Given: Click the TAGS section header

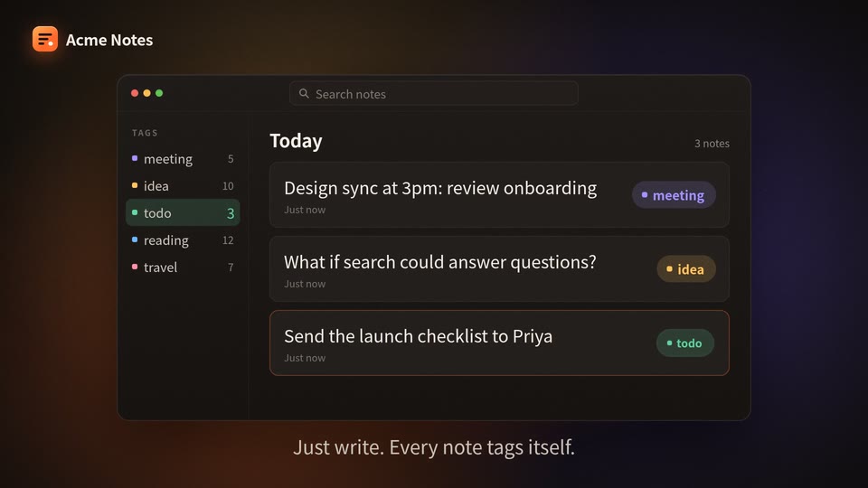Looking at the screenshot, I should [145, 133].
